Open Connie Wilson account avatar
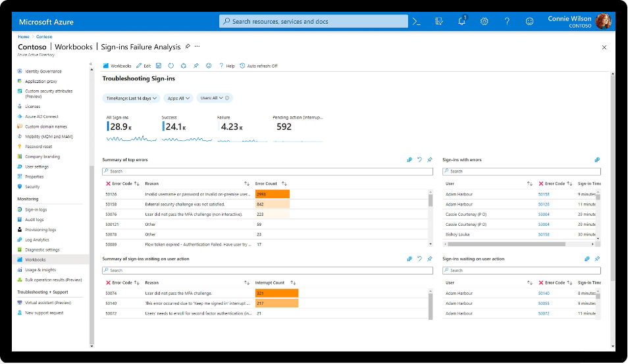Viewport: 628px width, 364px height. (x=603, y=22)
